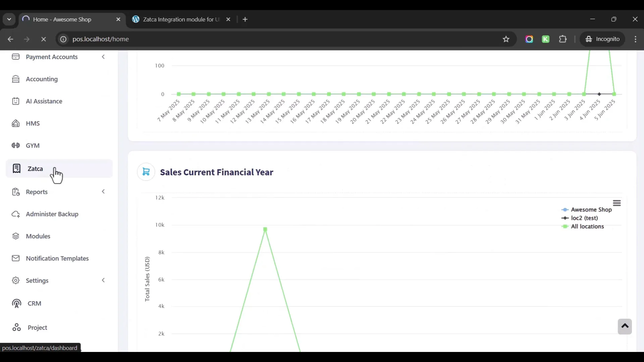Expand the Reports submenu chevron
The height and width of the screenshot is (362, 644).
click(103, 192)
